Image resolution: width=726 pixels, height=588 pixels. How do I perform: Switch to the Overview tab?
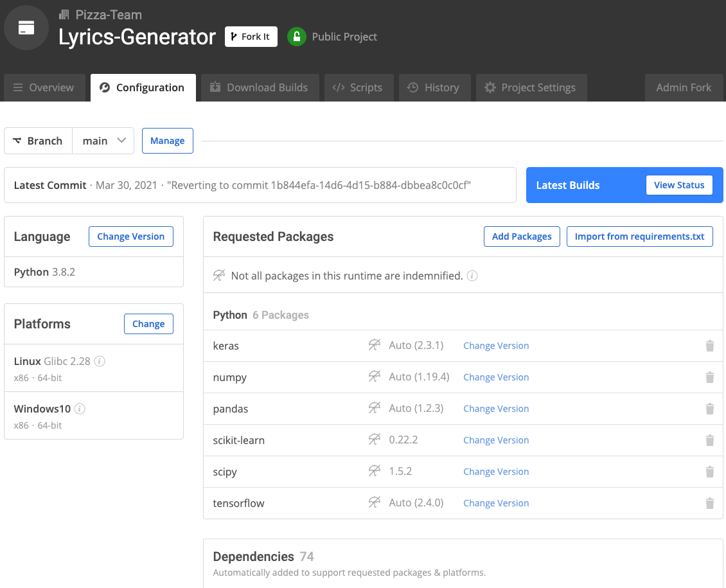(44, 87)
